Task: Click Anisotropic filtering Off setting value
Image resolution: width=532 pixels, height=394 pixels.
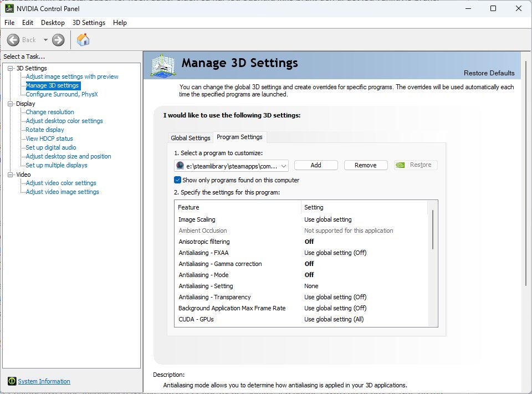Action: [309, 242]
